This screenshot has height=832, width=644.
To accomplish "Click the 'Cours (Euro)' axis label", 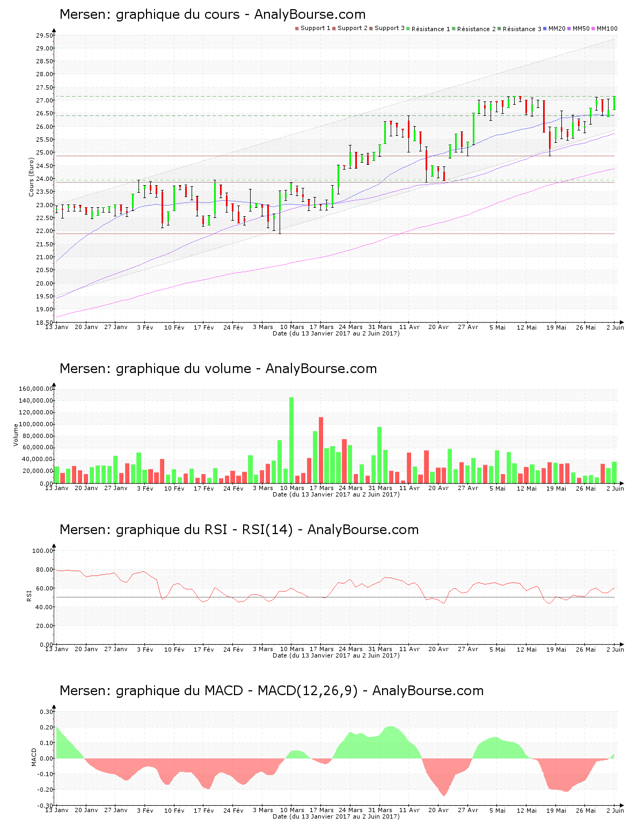I will pyautogui.click(x=32, y=177).
